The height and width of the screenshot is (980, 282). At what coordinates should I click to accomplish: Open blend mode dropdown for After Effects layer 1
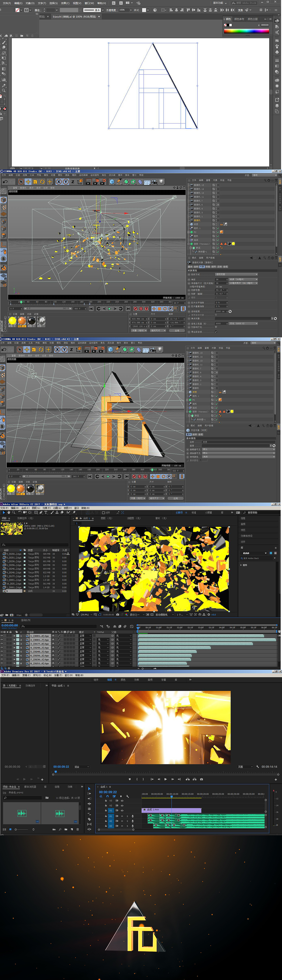[85, 636]
